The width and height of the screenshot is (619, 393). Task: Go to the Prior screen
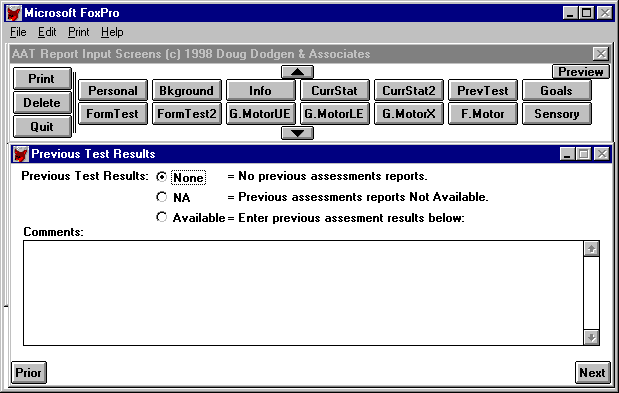click(x=29, y=372)
